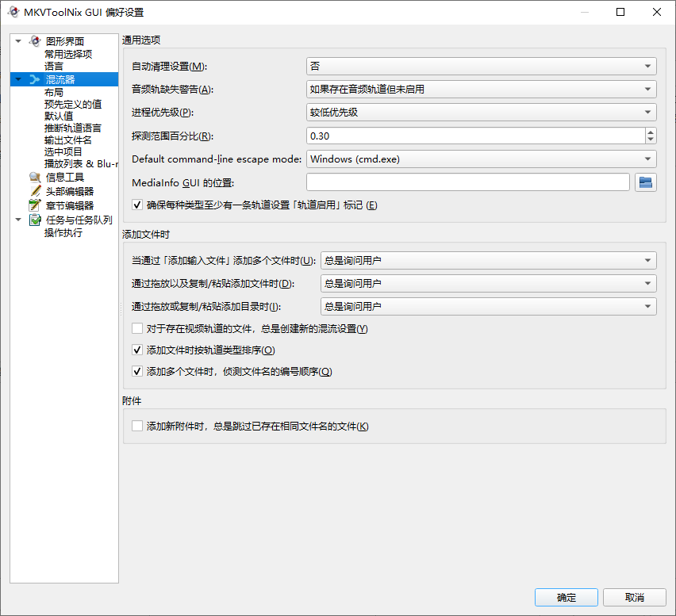Click the MediaInfo GUI 的位置 text field
Screen dimensions: 676x616
(468, 182)
